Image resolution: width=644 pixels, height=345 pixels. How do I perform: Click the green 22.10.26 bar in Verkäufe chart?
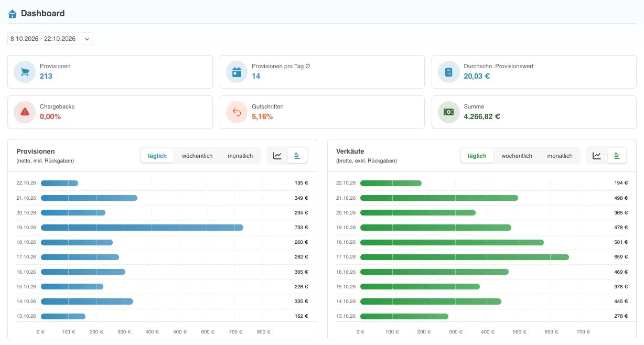pyautogui.click(x=391, y=183)
